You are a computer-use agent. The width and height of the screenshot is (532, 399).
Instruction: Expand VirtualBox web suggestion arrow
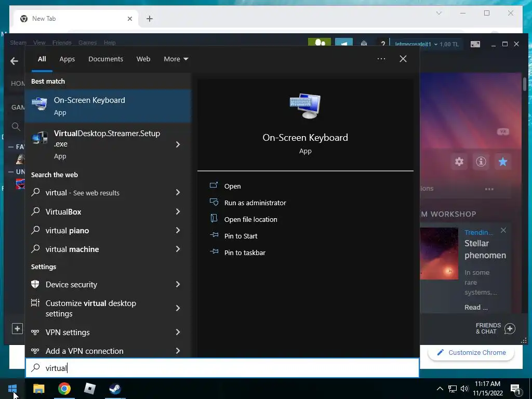click(178, 211)
